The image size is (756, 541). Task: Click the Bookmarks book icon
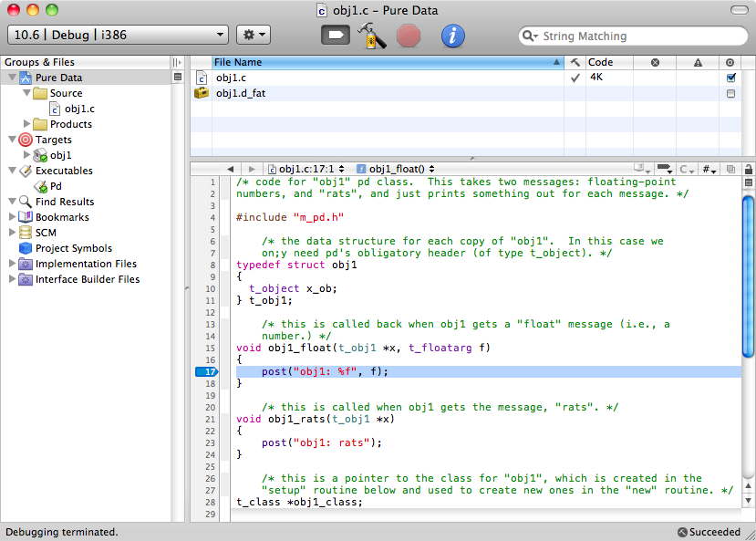pyautogui.click(x=25, y=217)
